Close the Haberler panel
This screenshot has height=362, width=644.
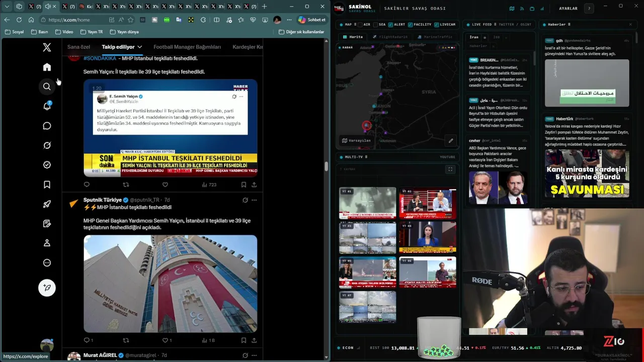click(x=630, y=24)
